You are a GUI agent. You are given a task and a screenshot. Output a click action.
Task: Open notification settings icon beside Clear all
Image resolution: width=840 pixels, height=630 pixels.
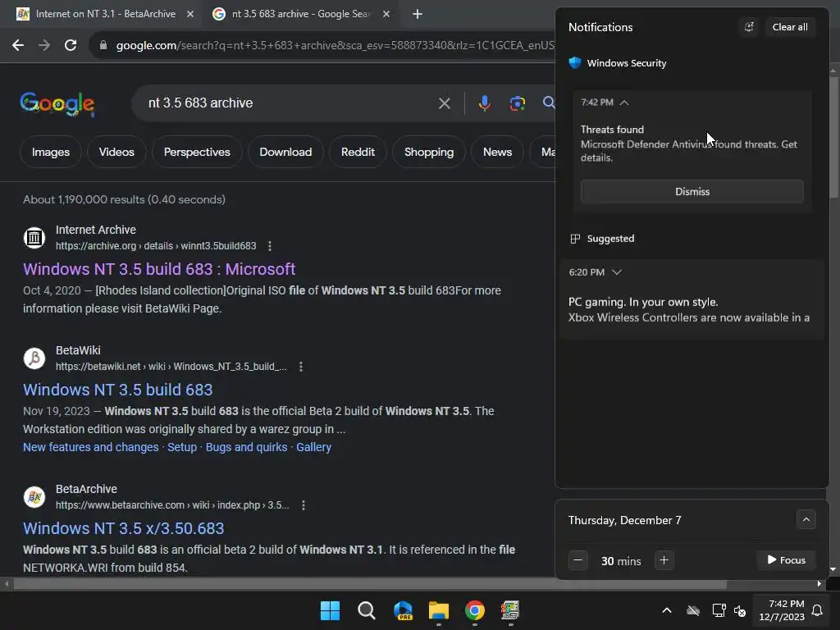point(749,27)
